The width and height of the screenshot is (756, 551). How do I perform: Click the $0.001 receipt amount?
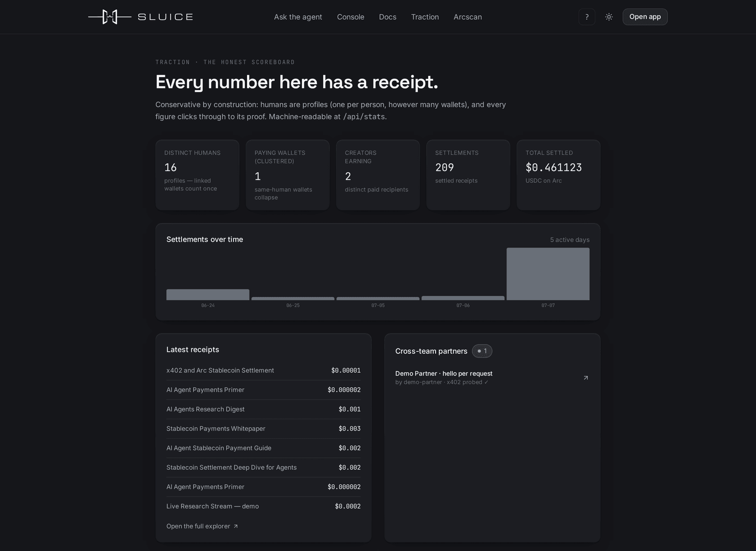pos(350,409)
